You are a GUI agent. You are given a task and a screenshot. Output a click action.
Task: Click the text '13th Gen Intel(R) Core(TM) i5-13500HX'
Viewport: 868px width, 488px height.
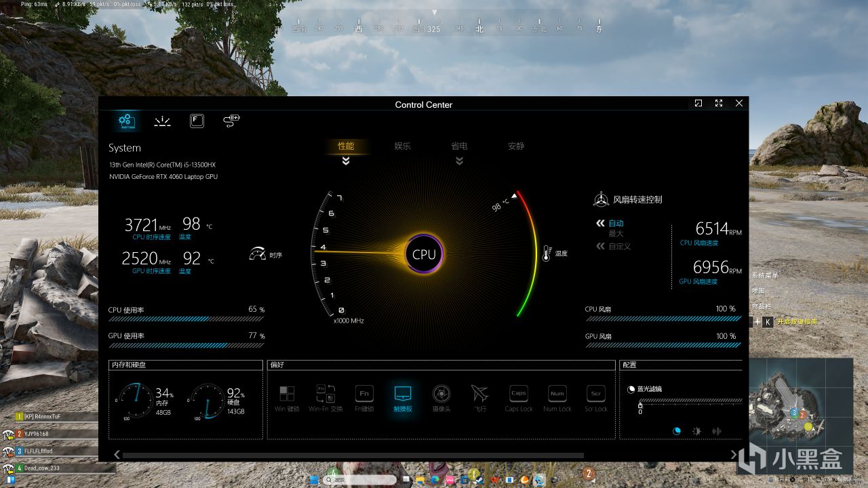pos(162,165)
